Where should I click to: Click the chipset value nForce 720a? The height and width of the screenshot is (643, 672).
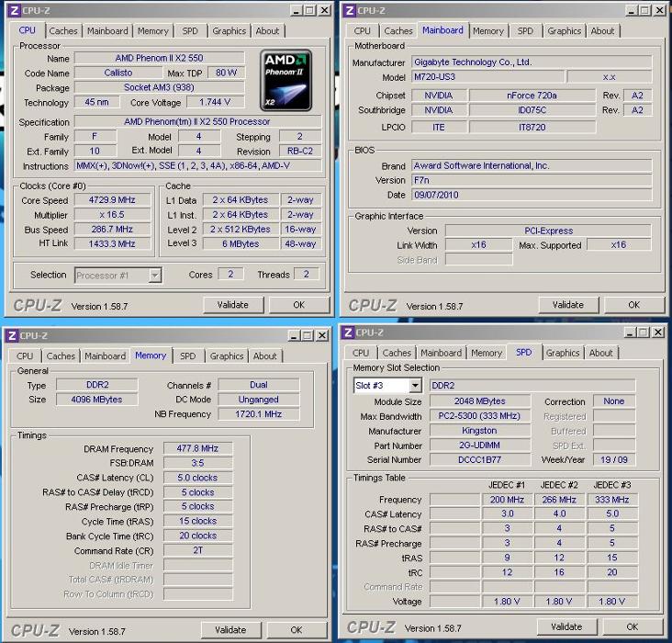click(x=532, y=96)
